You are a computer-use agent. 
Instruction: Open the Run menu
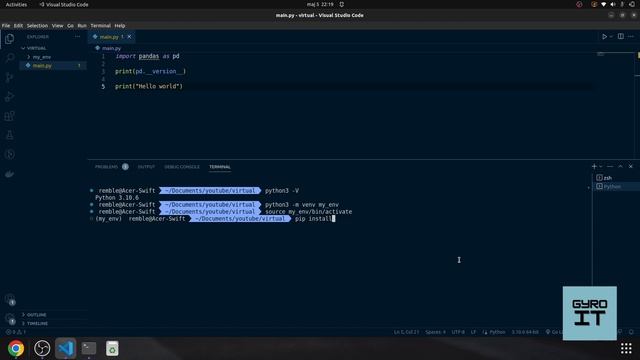[x=82, y=26]
